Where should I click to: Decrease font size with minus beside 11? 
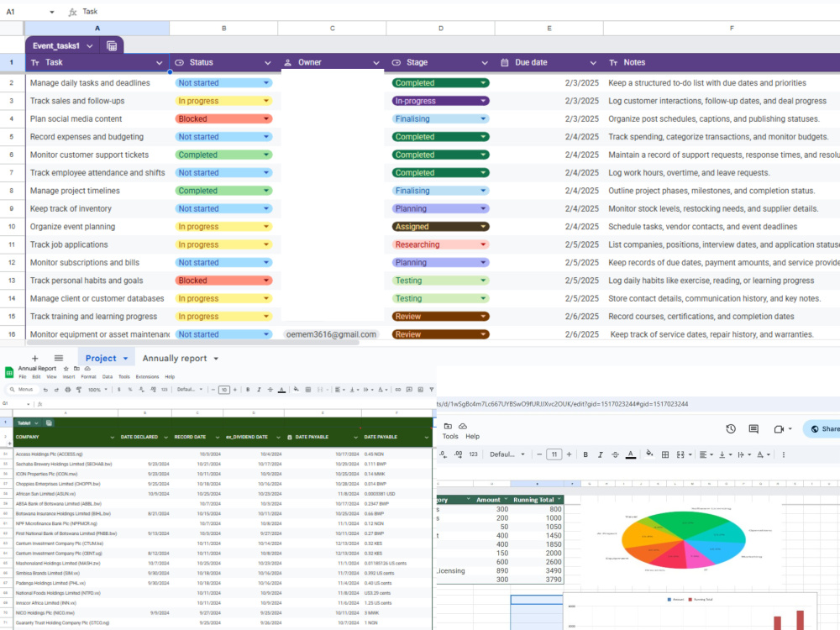tap(539, 454)
